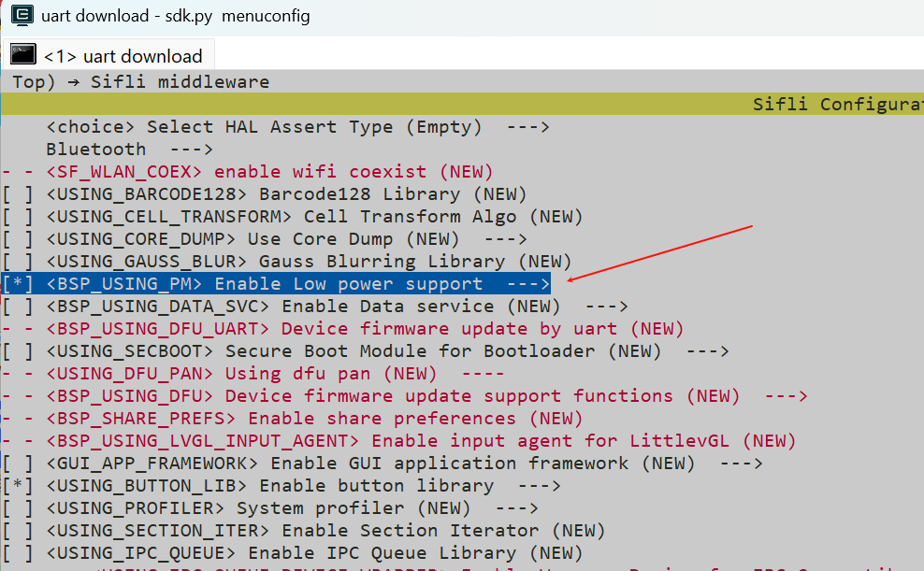Open the Select HAL Assert Type choice
Viewport: 924px width, 571px height.
pyautogui.click(x=297, y=127)
